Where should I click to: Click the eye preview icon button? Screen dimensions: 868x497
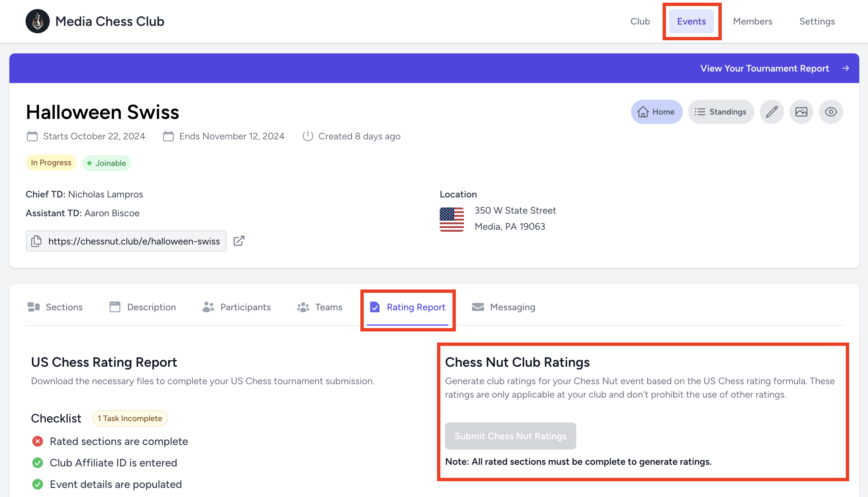pyautogui.click(x=830, y=111)
